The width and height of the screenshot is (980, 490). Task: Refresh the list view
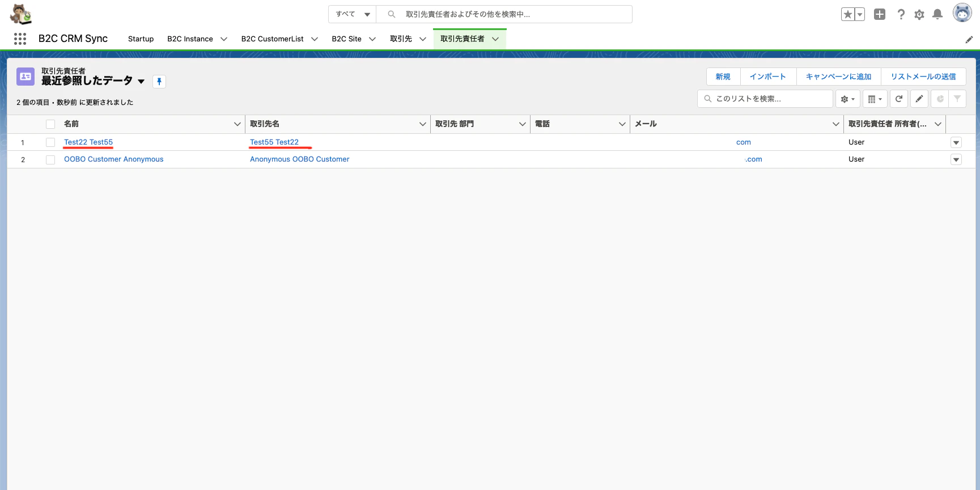coord(899,99)
